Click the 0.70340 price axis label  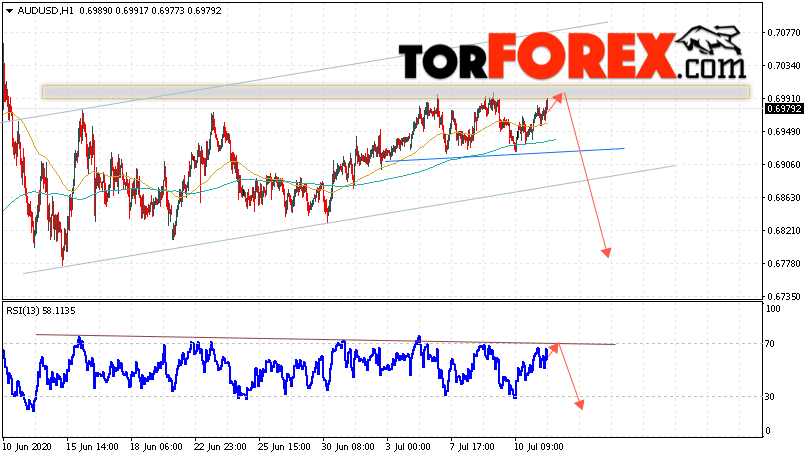[784, 65]
